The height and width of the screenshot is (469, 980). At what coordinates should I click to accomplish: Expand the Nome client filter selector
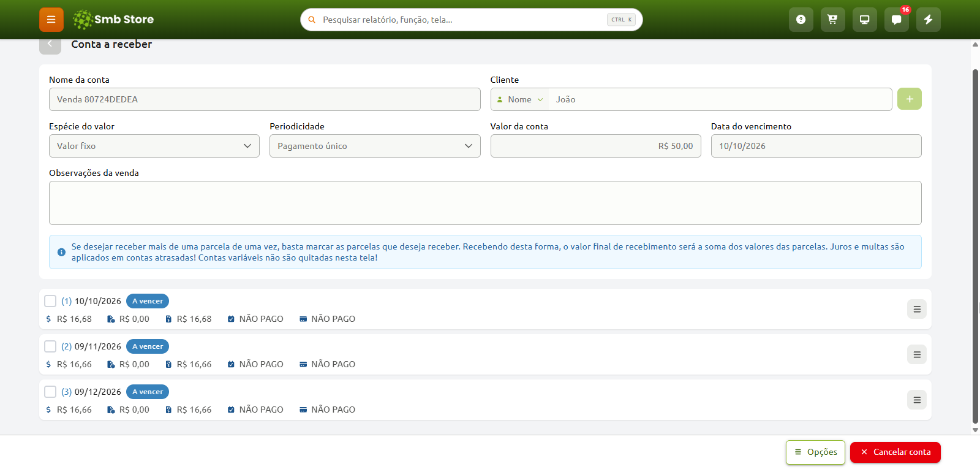coord(520,99)
